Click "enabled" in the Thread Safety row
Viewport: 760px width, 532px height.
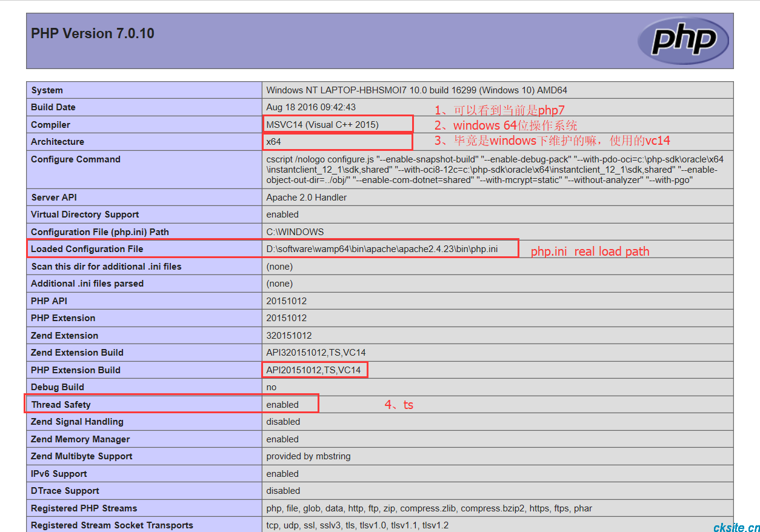click(282, 405)
